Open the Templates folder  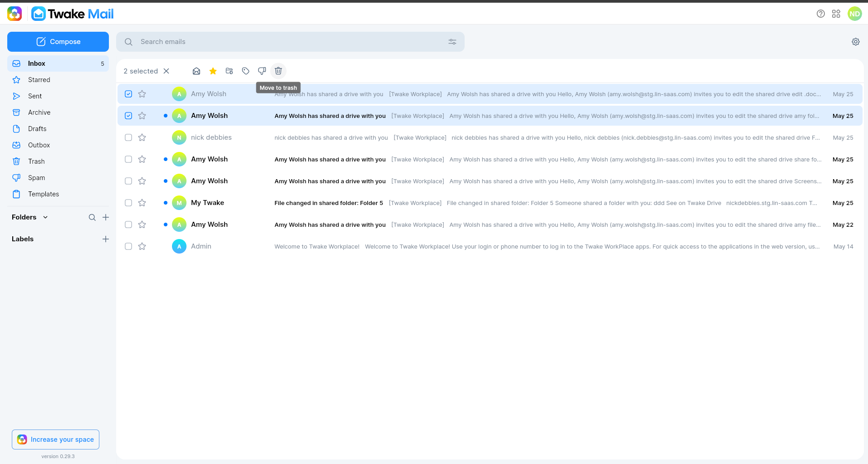tap(58, 194)
